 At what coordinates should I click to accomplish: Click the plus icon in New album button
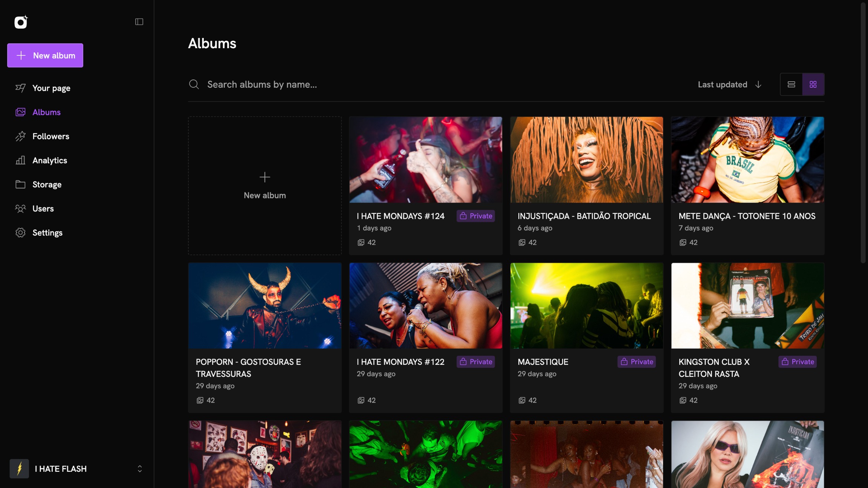pos(21,55)
